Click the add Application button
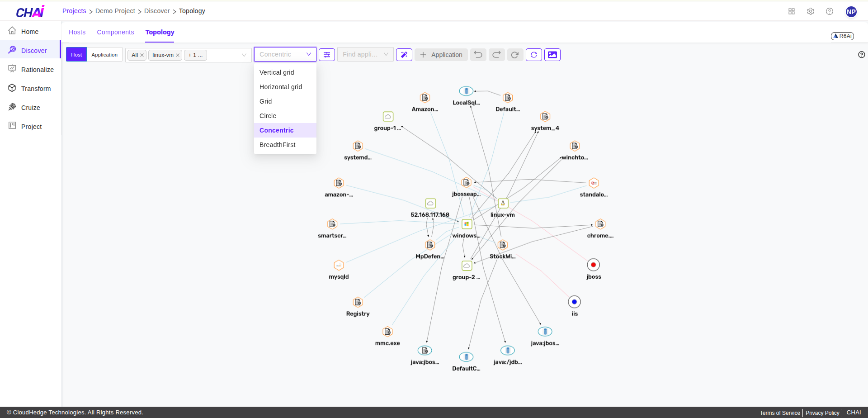 click(441, 55)
